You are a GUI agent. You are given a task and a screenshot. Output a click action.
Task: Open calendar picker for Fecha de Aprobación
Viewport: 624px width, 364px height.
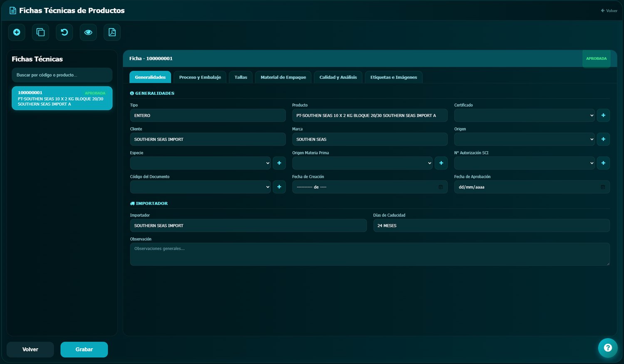click(x=603, y=187)
